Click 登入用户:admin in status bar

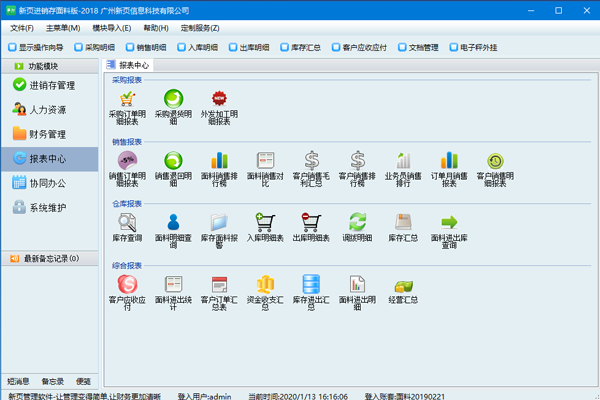tap(204, 396)
